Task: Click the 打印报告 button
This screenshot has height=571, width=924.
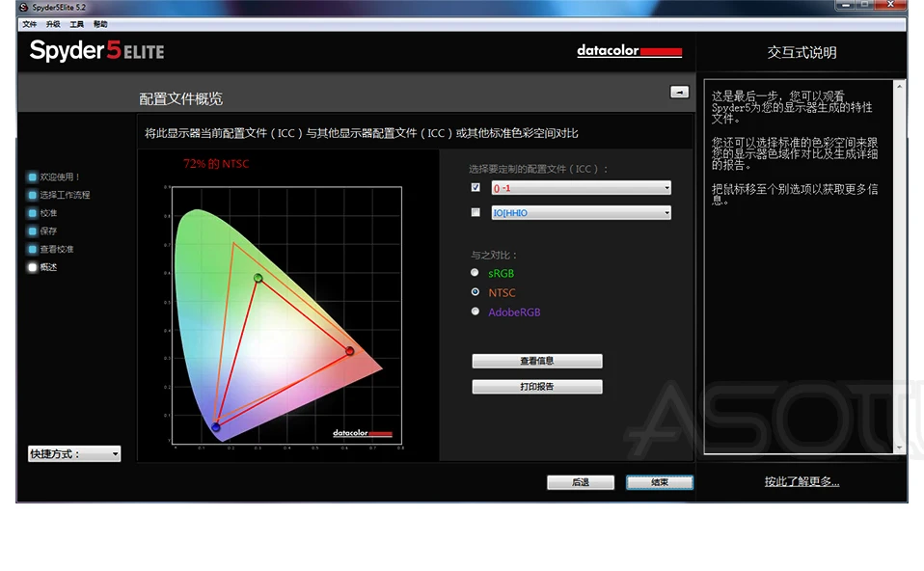Action: tap(537, 387)
